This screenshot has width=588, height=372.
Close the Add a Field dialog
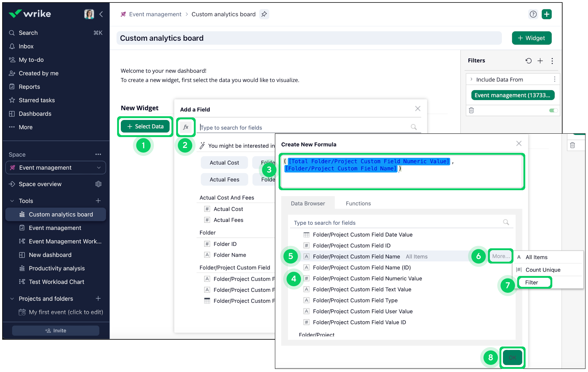pos(418,108)
